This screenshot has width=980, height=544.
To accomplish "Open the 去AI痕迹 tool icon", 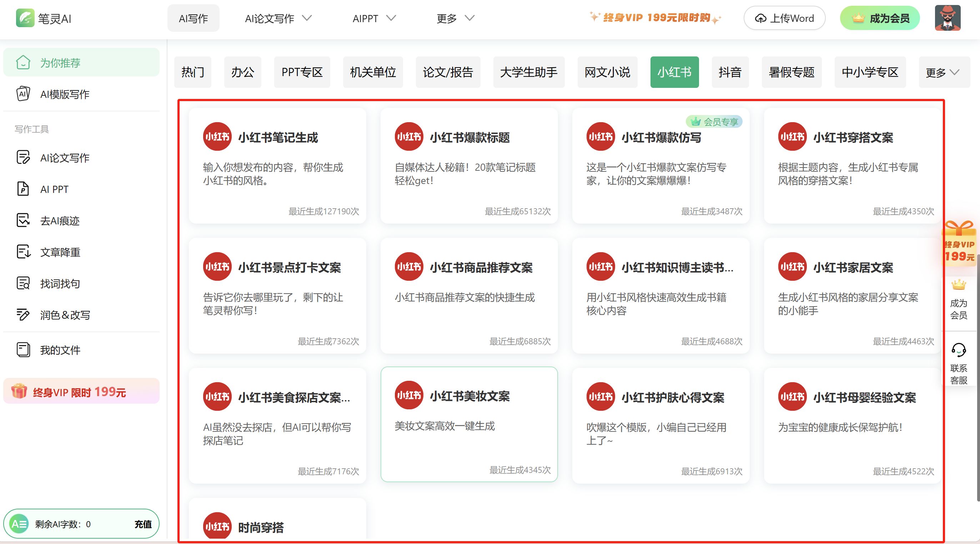I will click(x=23, y=220).
